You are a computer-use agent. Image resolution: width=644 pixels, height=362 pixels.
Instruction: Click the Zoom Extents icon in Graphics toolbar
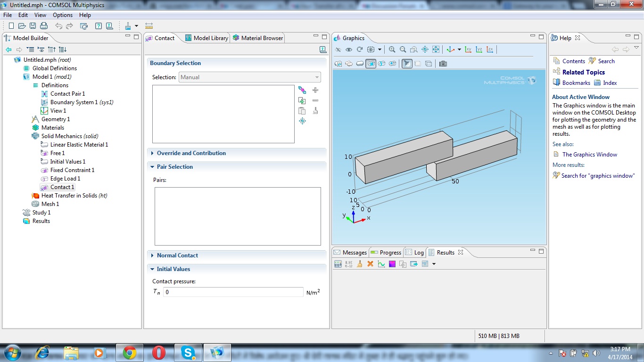436,49
